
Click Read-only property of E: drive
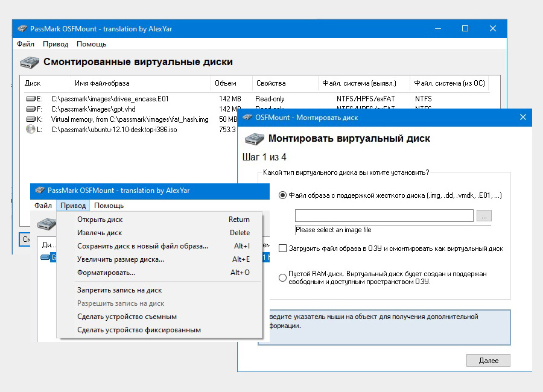[270, 99]
